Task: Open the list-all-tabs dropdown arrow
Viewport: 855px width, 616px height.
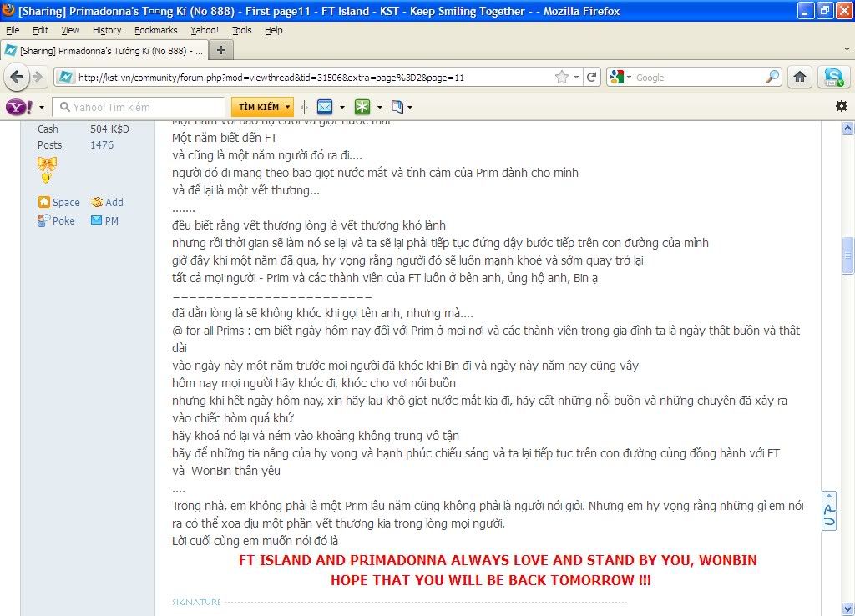Action: pos(847,49)
